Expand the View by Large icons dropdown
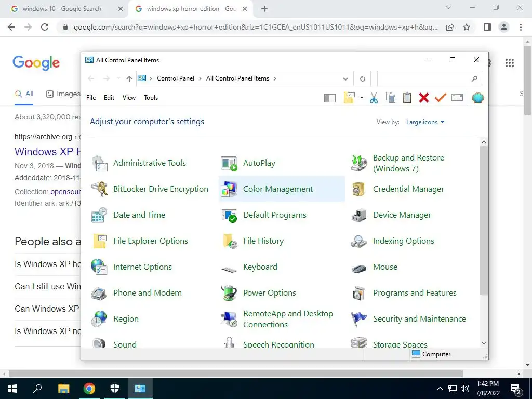Viewport: 532px width, 399px height. point(425,122)
